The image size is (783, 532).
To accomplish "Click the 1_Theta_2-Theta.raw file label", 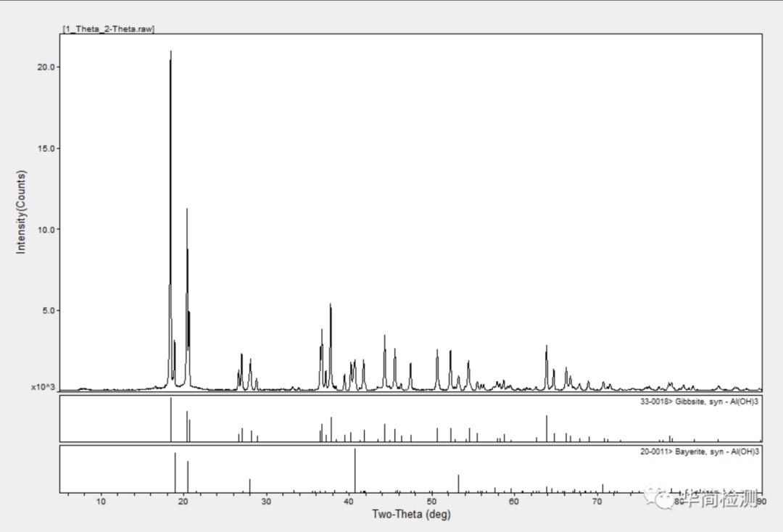I will click(108, 28).
